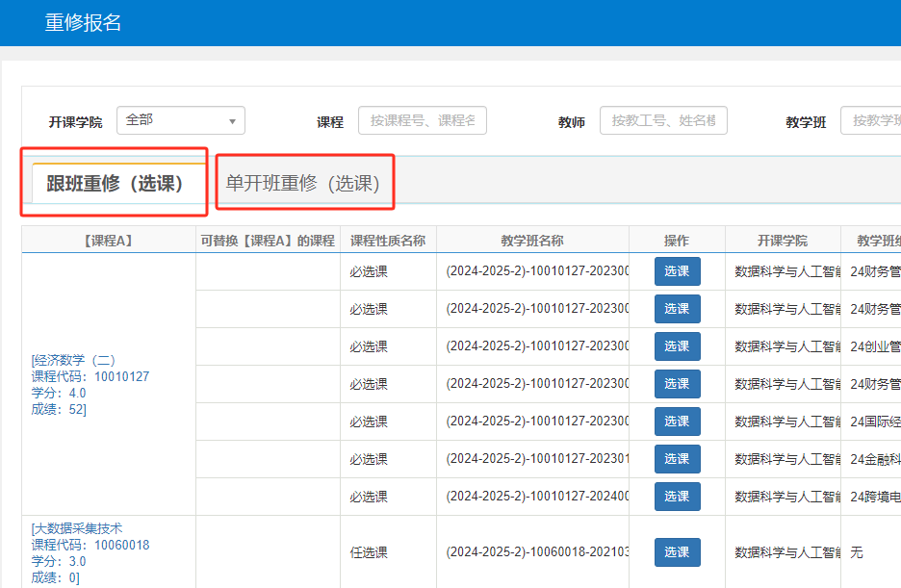Screen dimensions: 901x588
Task: Open the 单开班重修（选课）tab
Action: click(303, 183)
